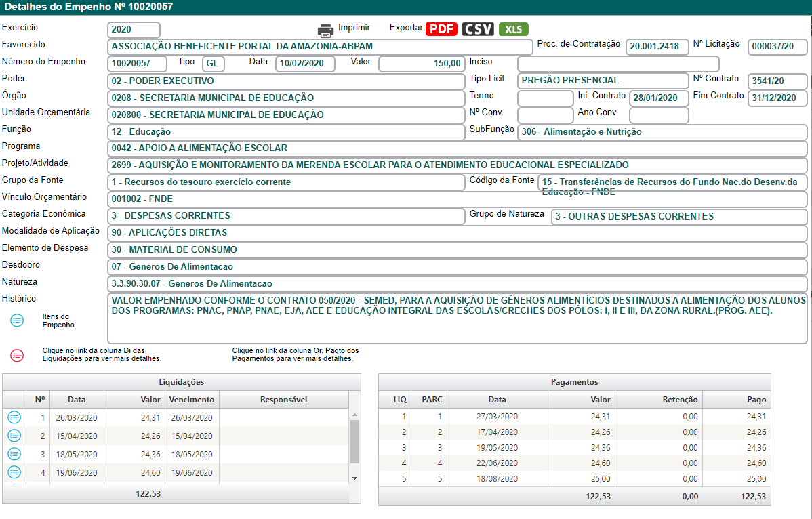Click Unidade Orçamentária field 020800
This screenshot has width=812, height=519.
point(286,115)
